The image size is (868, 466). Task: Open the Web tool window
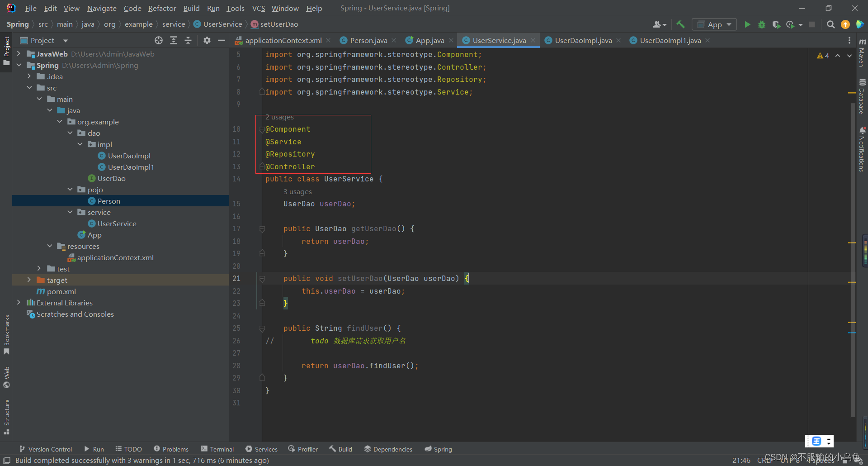click(6, 377)
